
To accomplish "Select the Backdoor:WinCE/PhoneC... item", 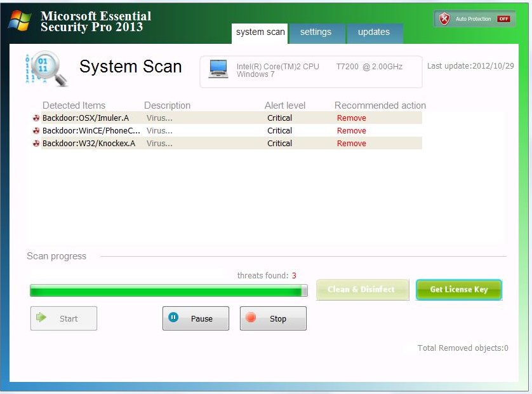I will [91, 130].
